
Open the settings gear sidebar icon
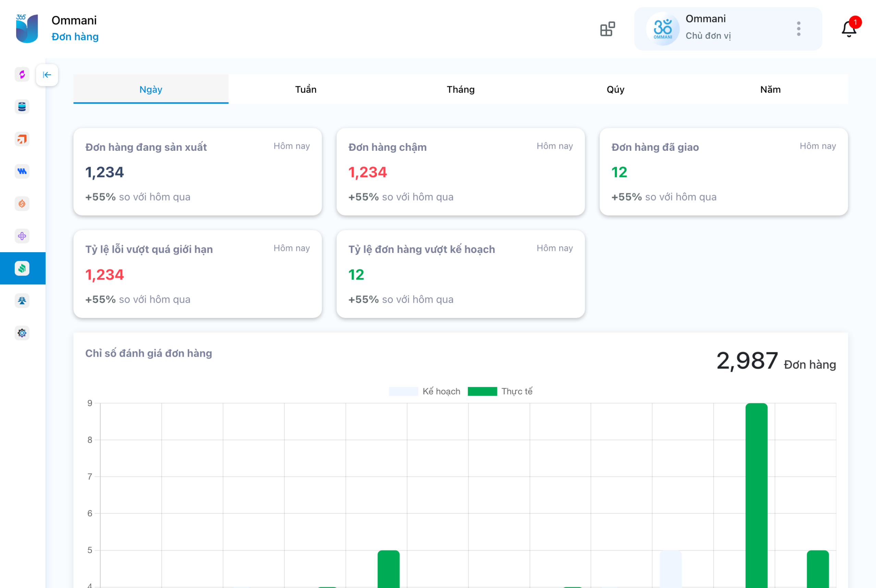22,333
